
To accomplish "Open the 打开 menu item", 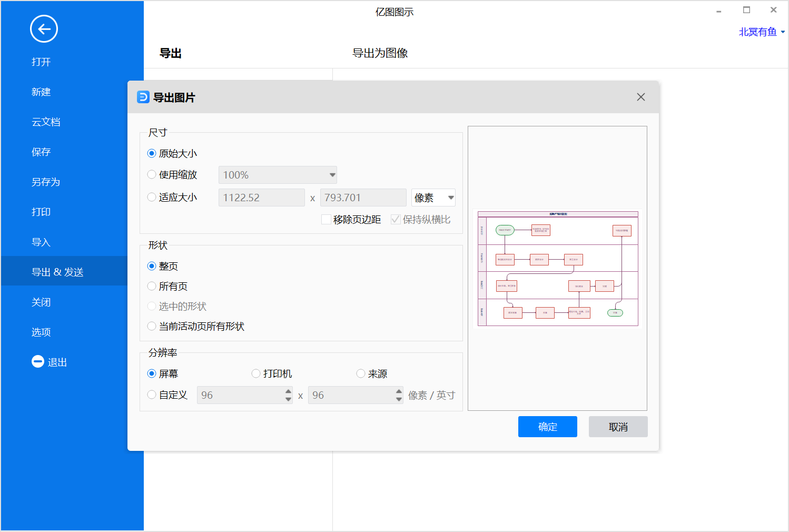I will point(41,62).
